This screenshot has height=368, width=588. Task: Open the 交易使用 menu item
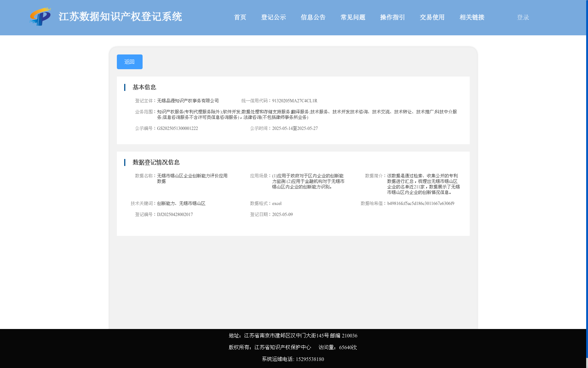coord(432,17)
